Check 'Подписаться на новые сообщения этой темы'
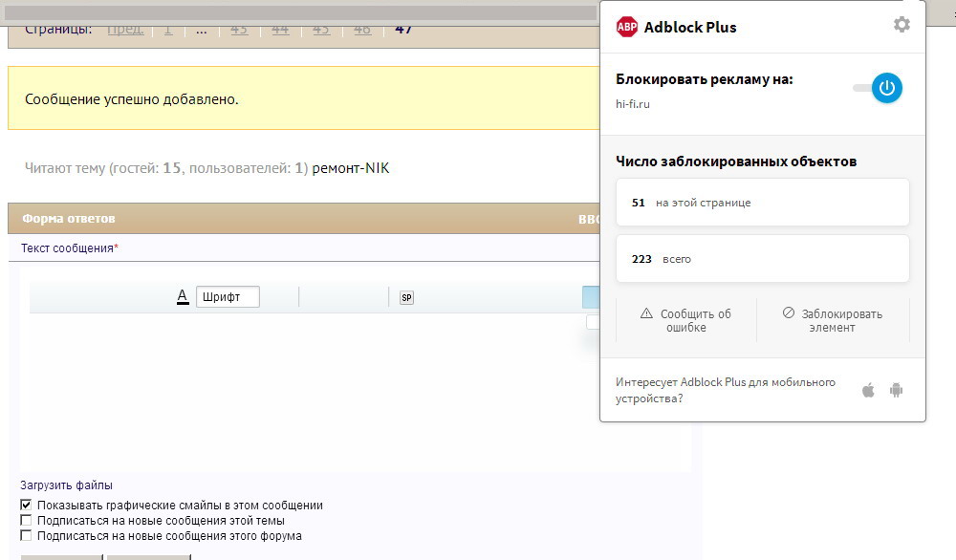 point(27,520)
